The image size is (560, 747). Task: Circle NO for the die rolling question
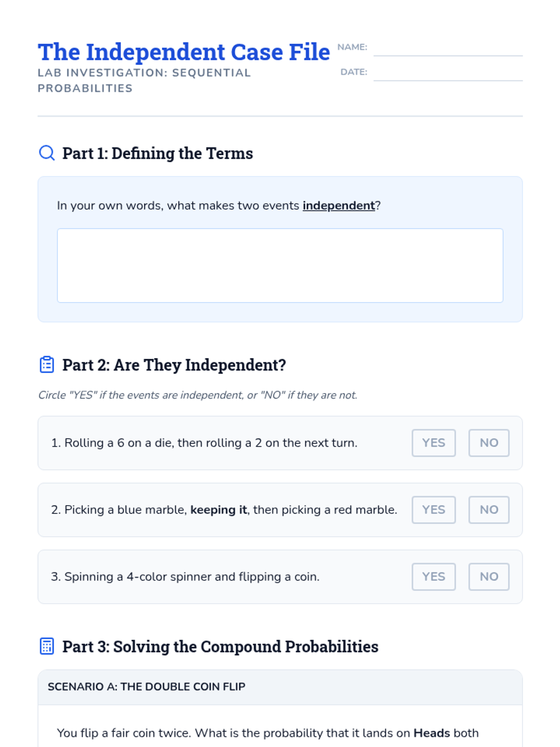[x=489, y=443]
